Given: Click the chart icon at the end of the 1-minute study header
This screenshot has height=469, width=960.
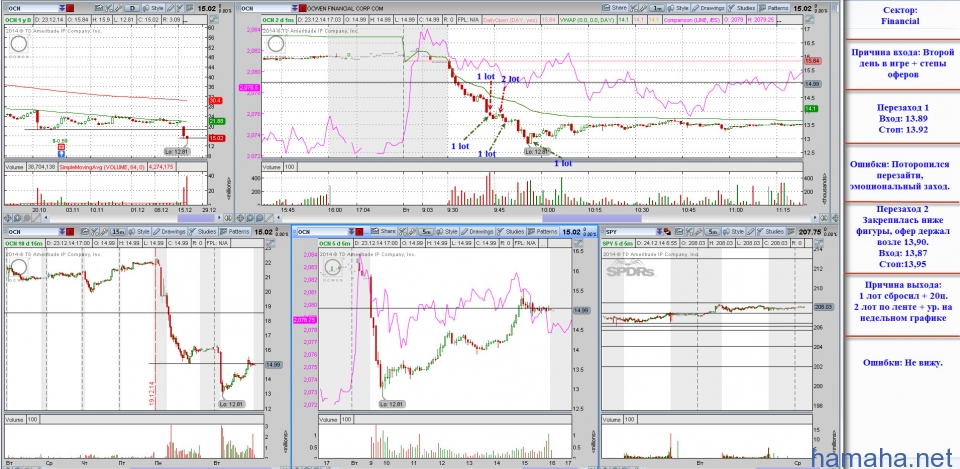Looking at the screenshot, I should (x=809, y=20).
